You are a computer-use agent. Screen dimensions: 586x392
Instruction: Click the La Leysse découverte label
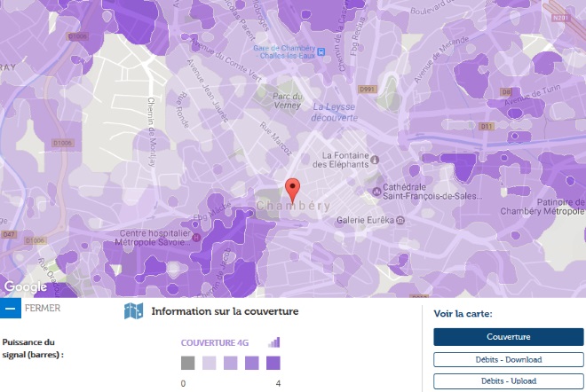[334, 112]
